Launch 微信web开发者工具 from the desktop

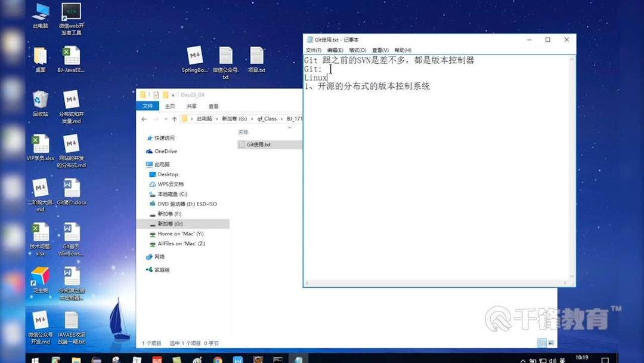71,13
